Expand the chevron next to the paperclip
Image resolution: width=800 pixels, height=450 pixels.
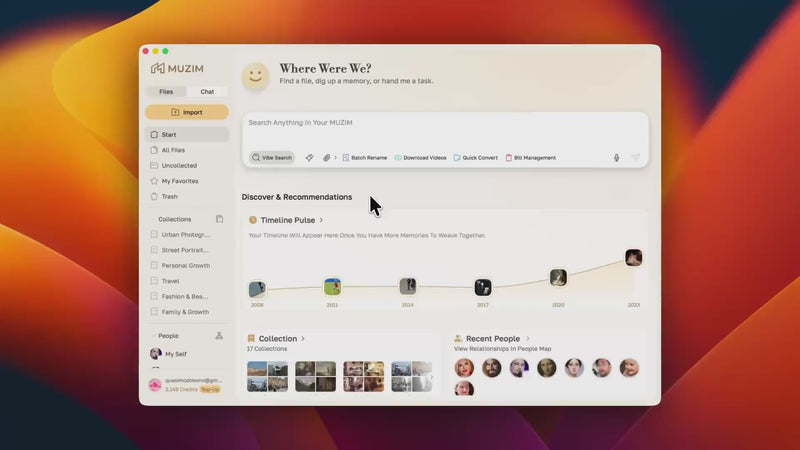[335, 158]
